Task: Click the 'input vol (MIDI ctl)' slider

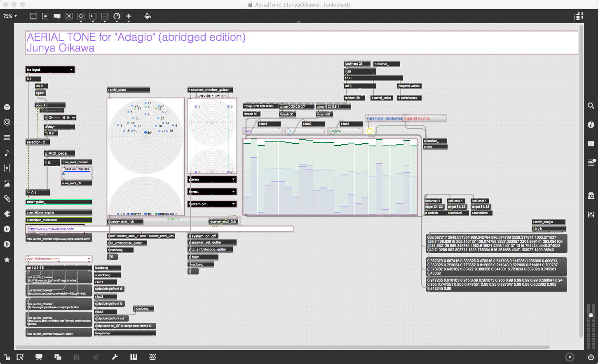Action: (77, 174)
